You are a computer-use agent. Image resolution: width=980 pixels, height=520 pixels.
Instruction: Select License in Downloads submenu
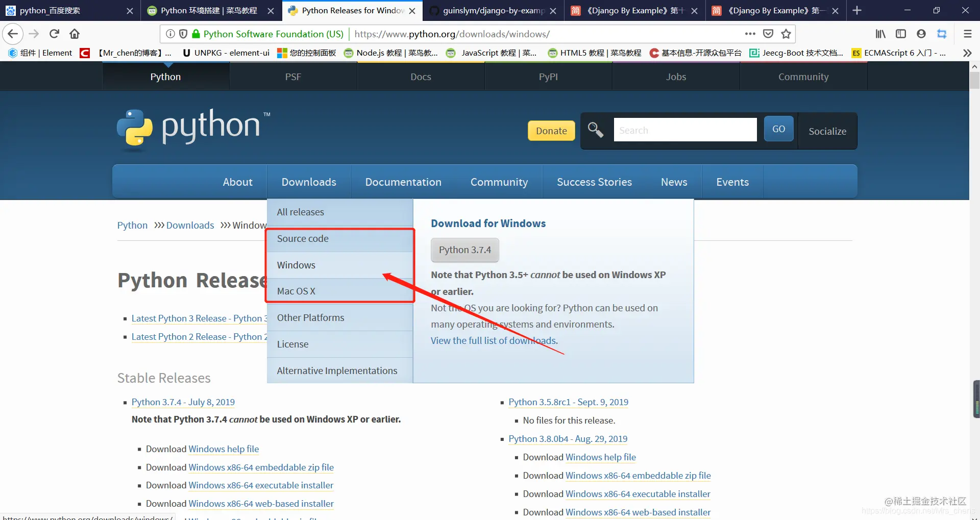tap(340, 344)
